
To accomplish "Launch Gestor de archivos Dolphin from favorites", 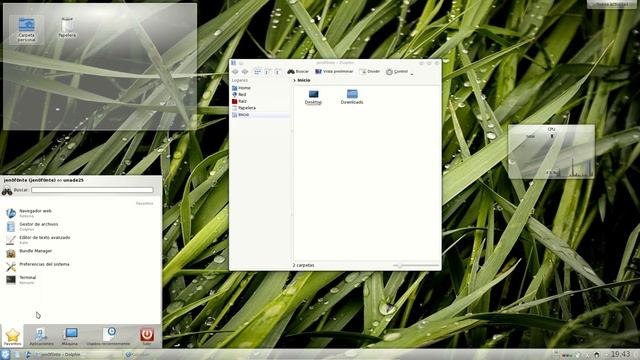I will click(80, 226).
